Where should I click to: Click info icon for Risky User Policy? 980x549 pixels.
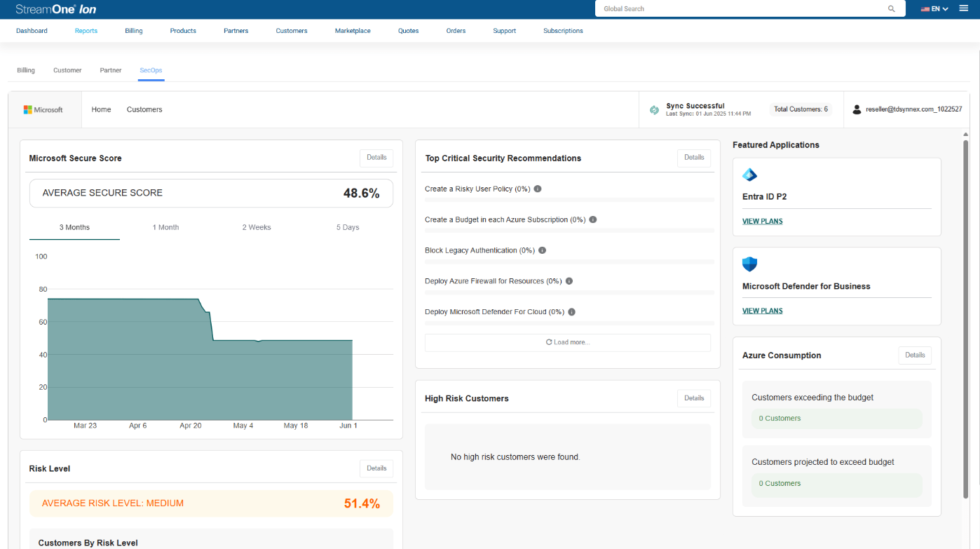pyautogui.click(x=538, y=189)
